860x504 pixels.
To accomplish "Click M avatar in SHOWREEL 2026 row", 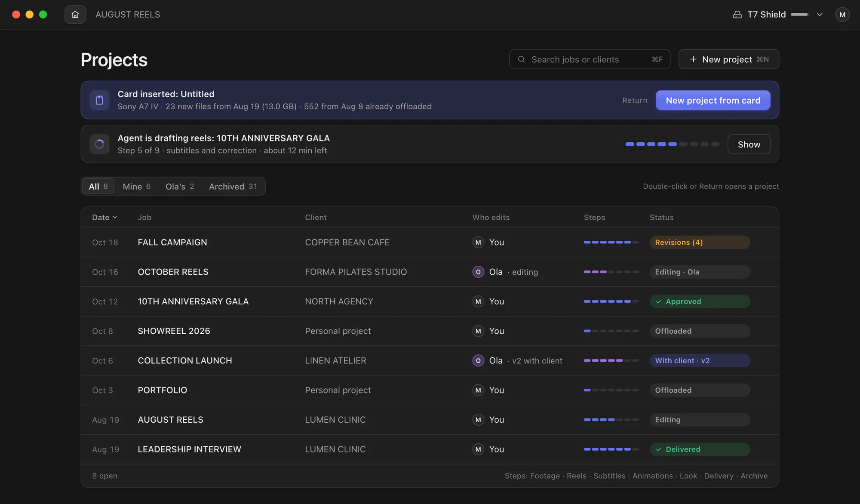I will [478, 331].
